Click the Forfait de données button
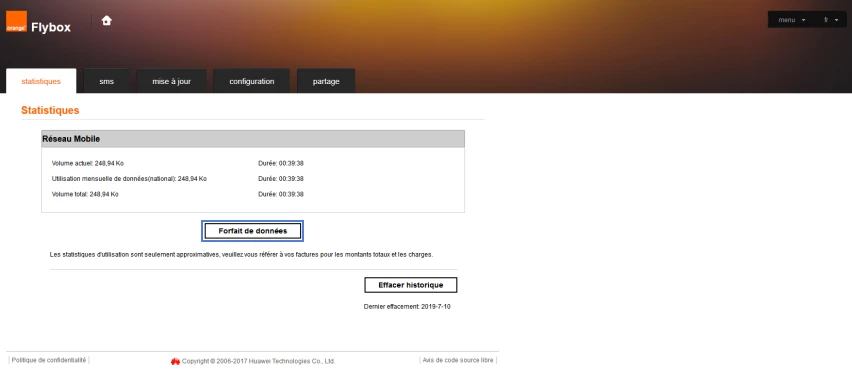Screen dimensions: 852x370 click(253, 231)
